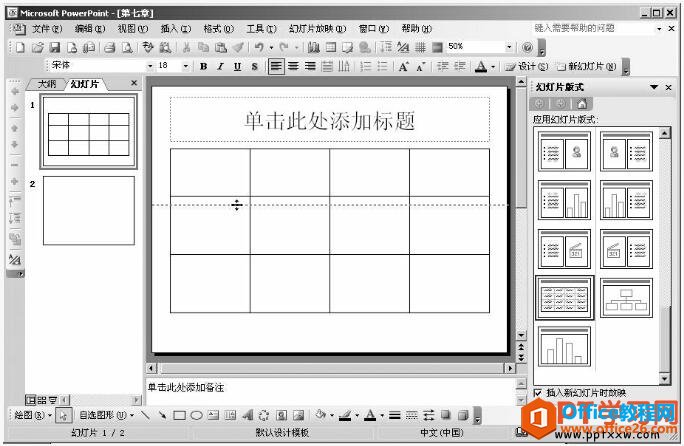Type a question in the help search box
This screenshot has width=684, height=446.
click(x=593, y=28)
